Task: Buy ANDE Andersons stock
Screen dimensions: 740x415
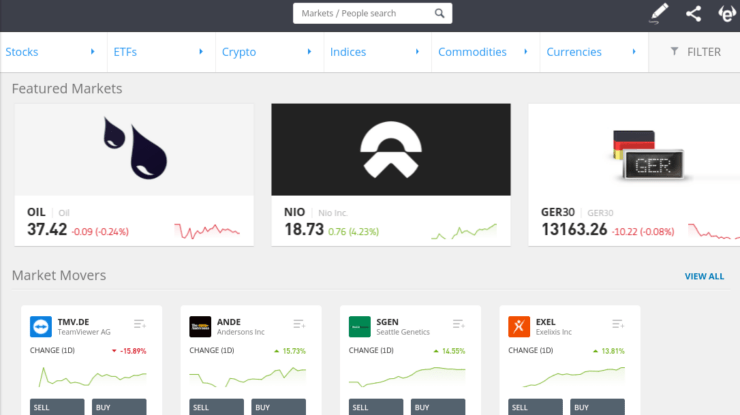Action: point(278,407)
